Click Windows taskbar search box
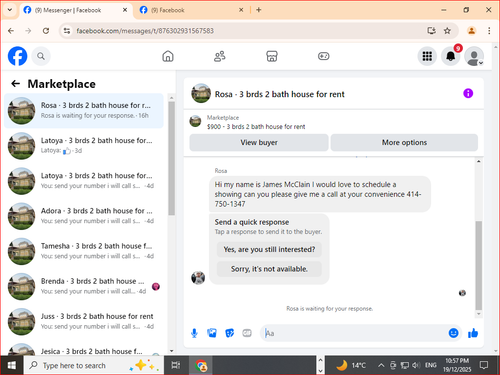Viewport: 500px width, 375px height. 94,365
